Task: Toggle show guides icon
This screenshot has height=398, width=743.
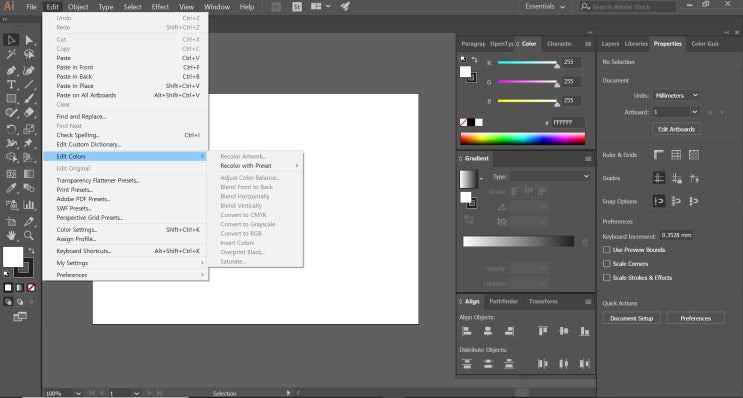Action: (x=659, y=178)
